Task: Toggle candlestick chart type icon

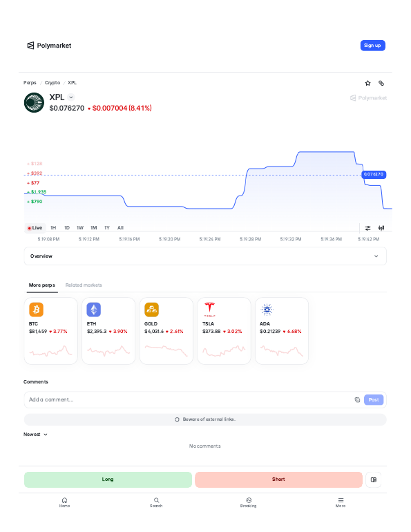Action: [x=381, y=228]
